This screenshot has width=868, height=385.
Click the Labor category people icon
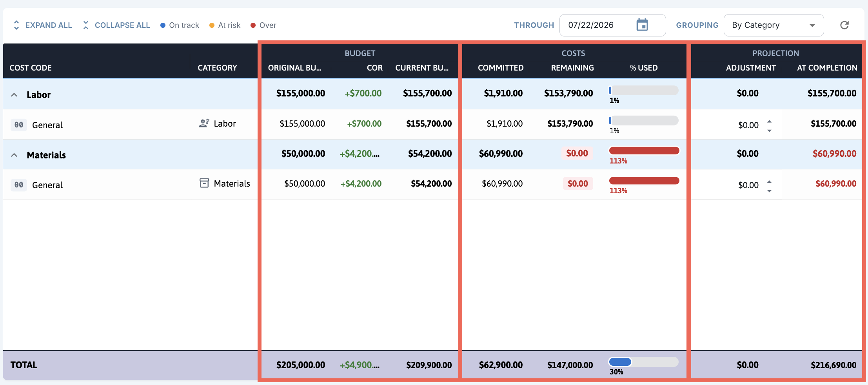click(204, 123)
